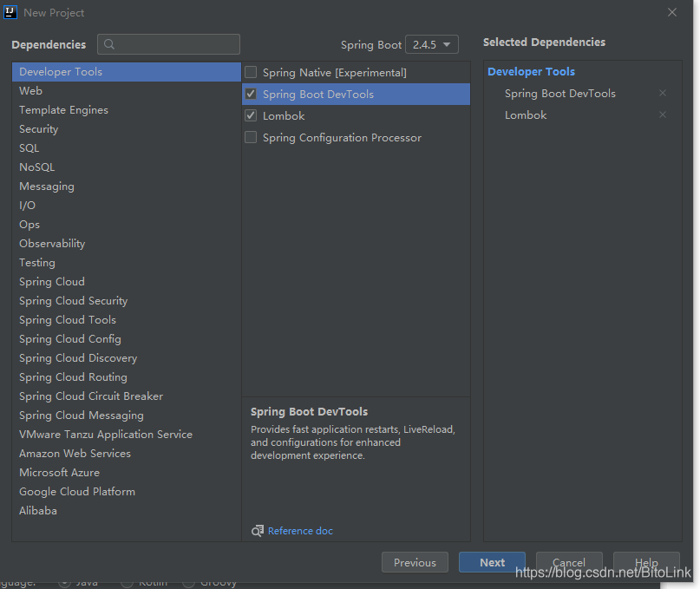
Task: Click the Next button
Action: coord(492,562)
